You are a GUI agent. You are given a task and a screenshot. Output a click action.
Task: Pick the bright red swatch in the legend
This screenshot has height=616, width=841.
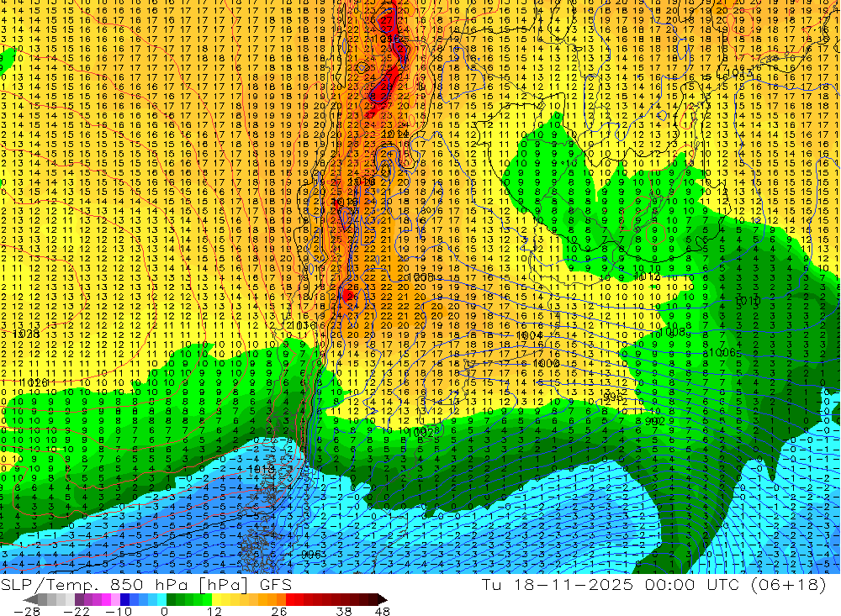click(291, 599)
